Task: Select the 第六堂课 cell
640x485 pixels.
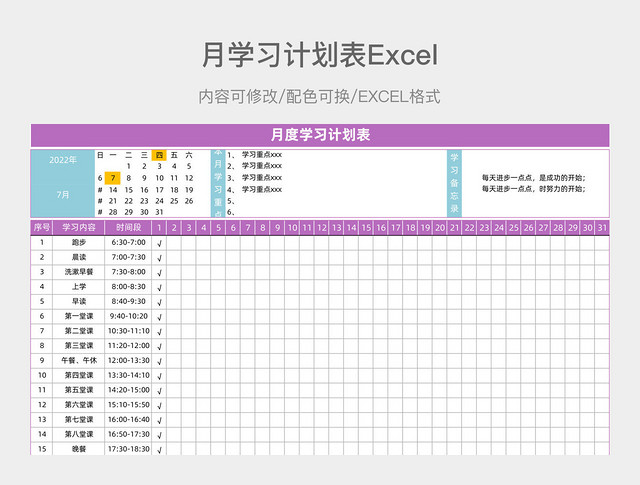Action: click(x=79, y=405)
